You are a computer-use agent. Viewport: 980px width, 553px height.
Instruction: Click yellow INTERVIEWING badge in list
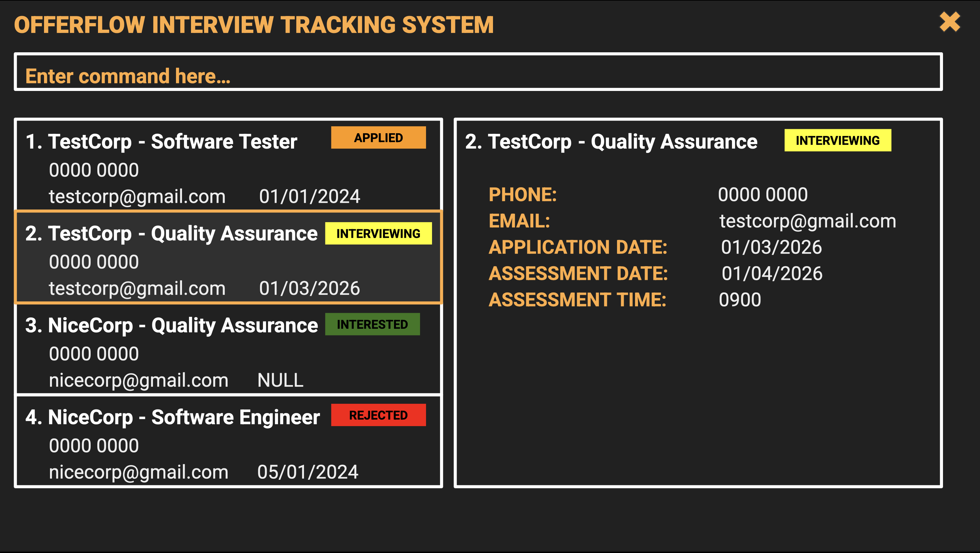(378, 234)
